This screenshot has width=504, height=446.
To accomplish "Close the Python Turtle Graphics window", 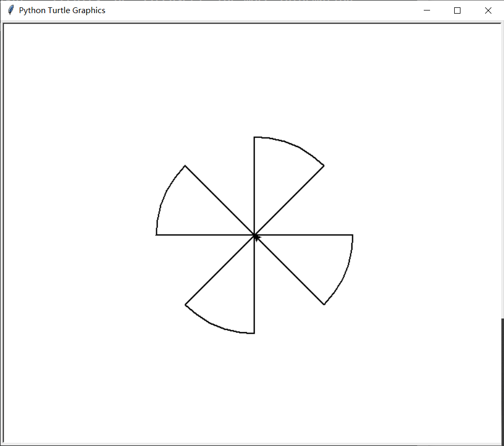I will [488, 10].
